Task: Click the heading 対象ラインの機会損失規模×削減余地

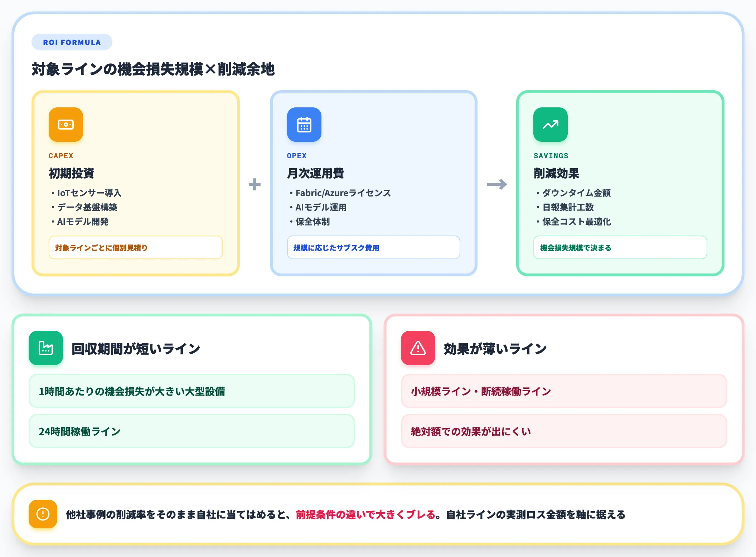Action: coord(153,69)
